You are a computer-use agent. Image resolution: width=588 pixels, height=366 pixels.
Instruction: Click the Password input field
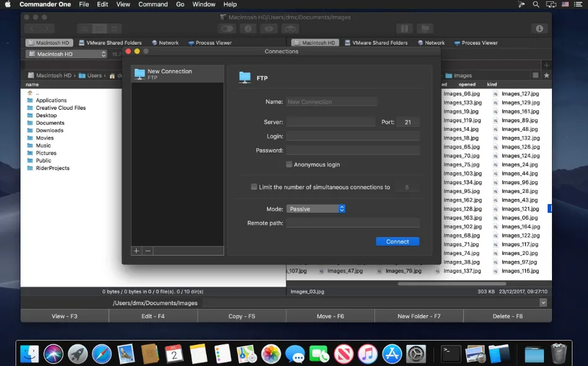(x=353, y=150)
